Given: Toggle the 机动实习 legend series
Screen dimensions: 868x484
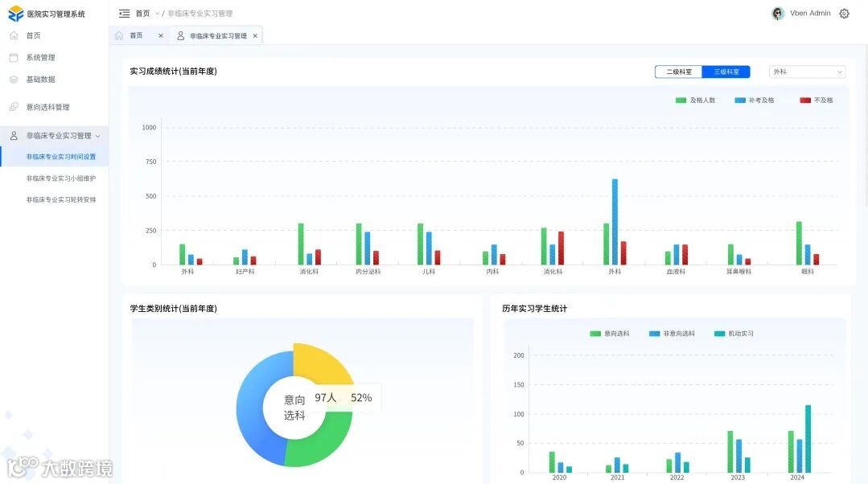Looking at the screenshot, I should click(734, 334).
